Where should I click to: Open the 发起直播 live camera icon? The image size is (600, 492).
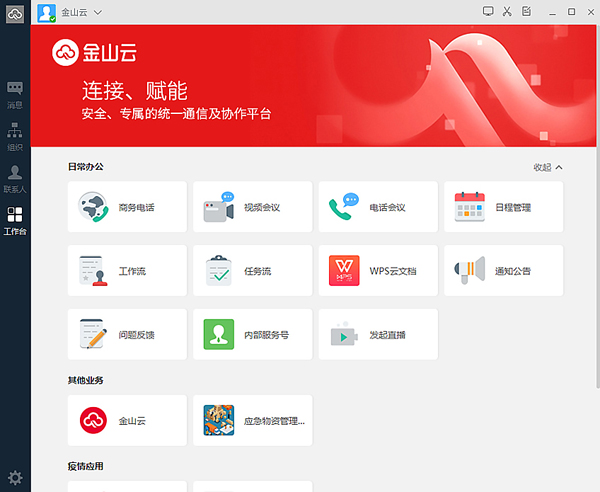click(x=344, y=334)
